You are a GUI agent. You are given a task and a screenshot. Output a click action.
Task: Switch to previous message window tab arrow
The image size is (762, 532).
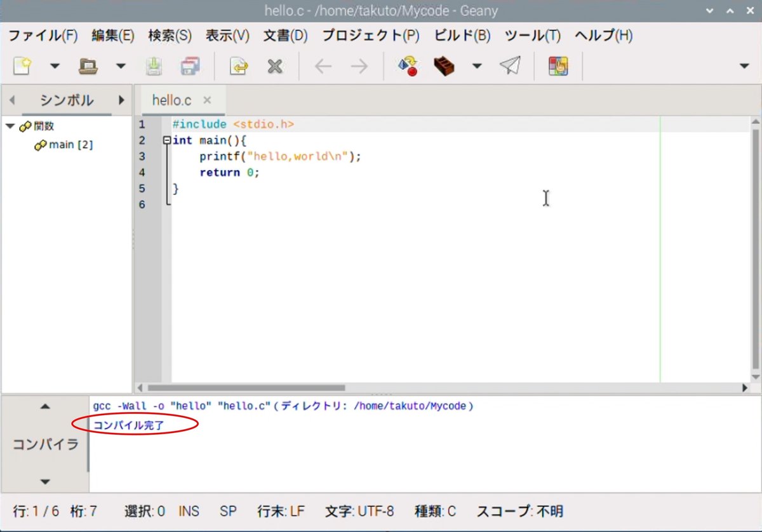tap(44, 407)
